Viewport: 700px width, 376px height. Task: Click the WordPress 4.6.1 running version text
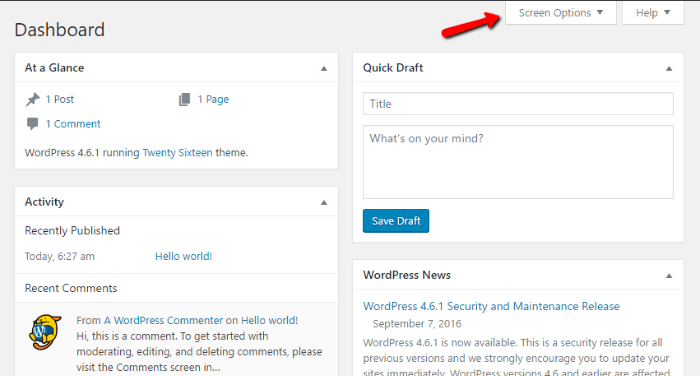82,153
